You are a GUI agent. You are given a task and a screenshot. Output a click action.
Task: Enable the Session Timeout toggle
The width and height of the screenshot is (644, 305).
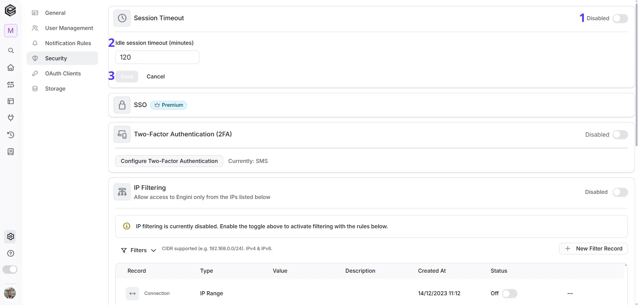620,19
